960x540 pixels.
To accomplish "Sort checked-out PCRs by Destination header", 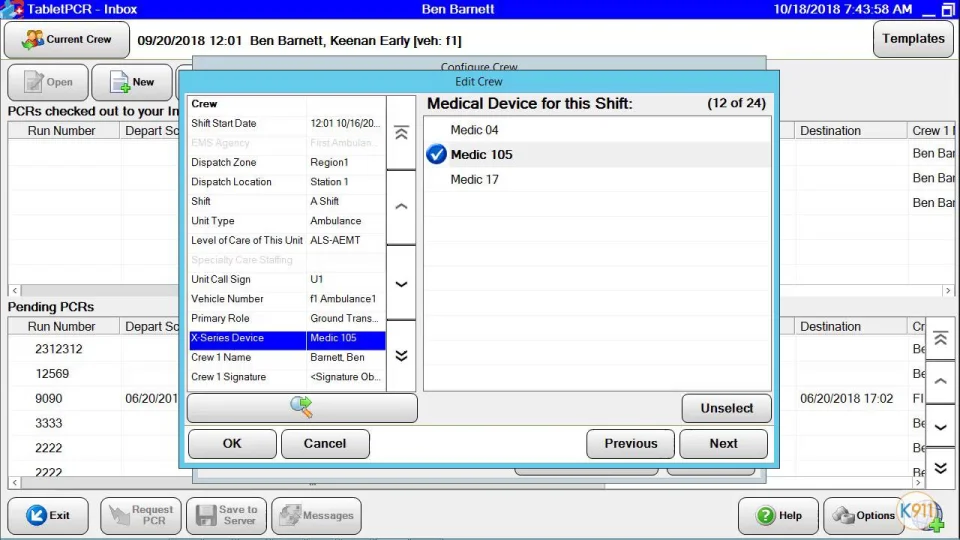I will [849, 130].
